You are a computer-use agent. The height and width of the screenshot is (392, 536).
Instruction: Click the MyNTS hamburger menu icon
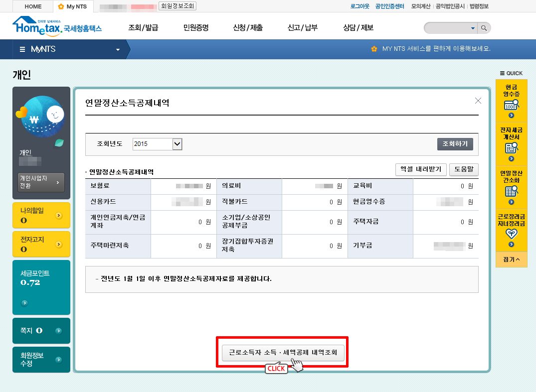[x=22, y=49]
